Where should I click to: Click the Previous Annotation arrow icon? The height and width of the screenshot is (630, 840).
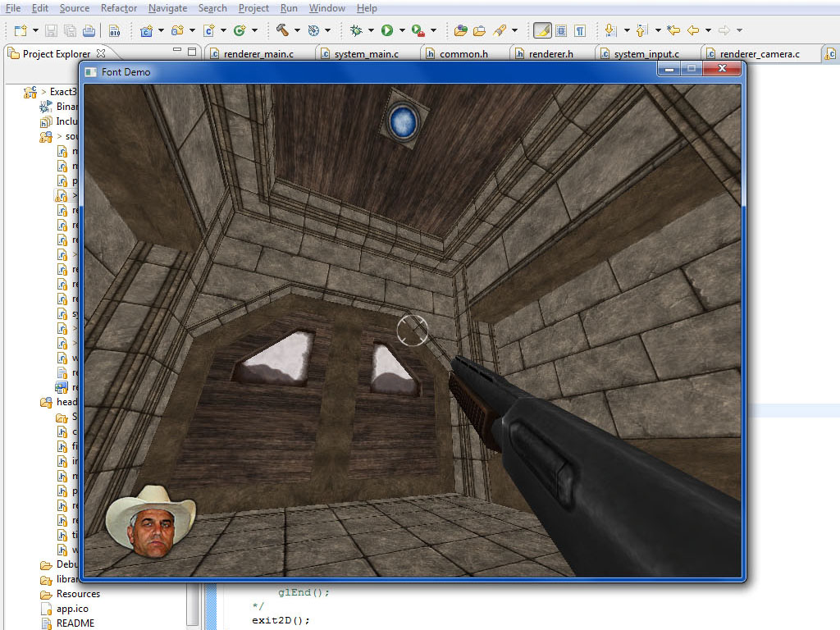pos(641,30)
